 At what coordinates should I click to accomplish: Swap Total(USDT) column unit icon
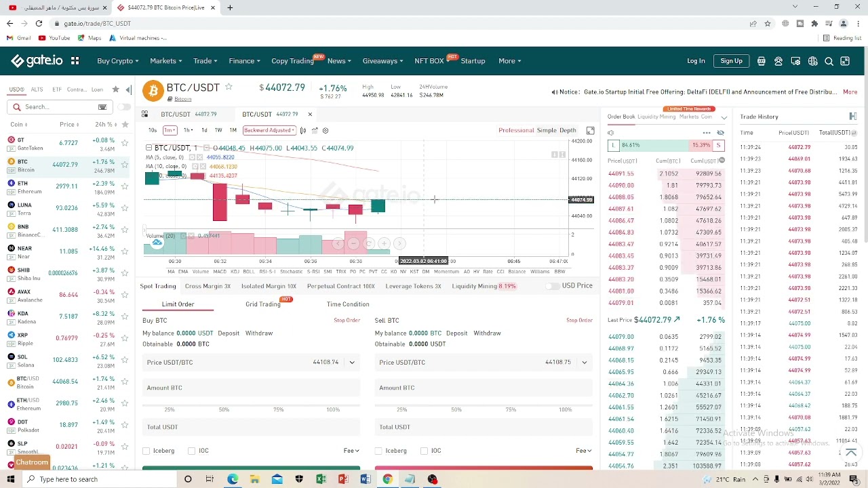pos(853,133)
